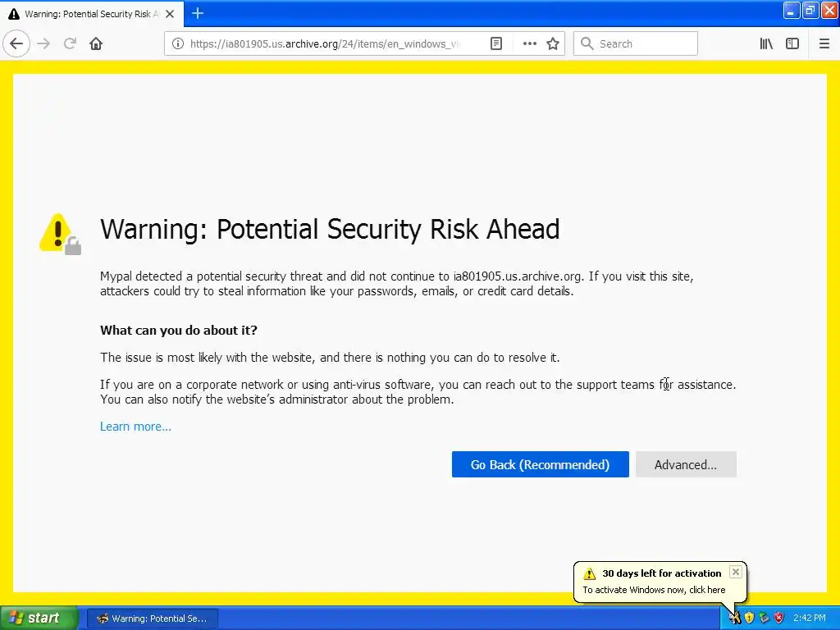Screen dimensions: 840x630
Task: Open the Windows start menu
Action: (39, 619)
